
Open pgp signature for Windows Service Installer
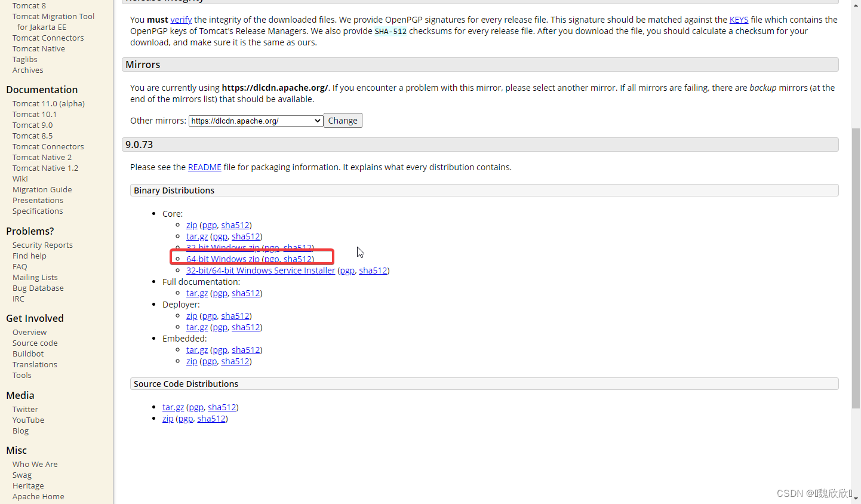(348, 271)
